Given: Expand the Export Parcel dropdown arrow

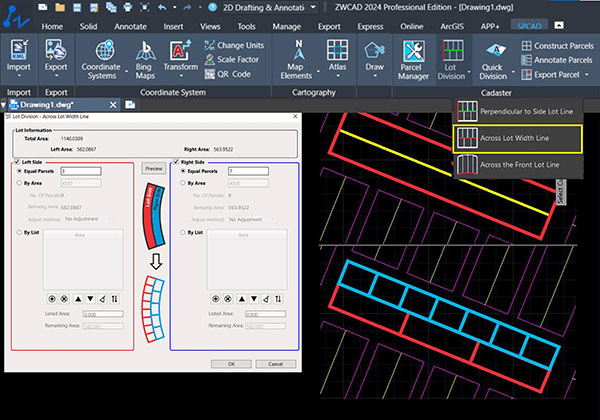Looking at the screenshot, I should tap(587, 75).
